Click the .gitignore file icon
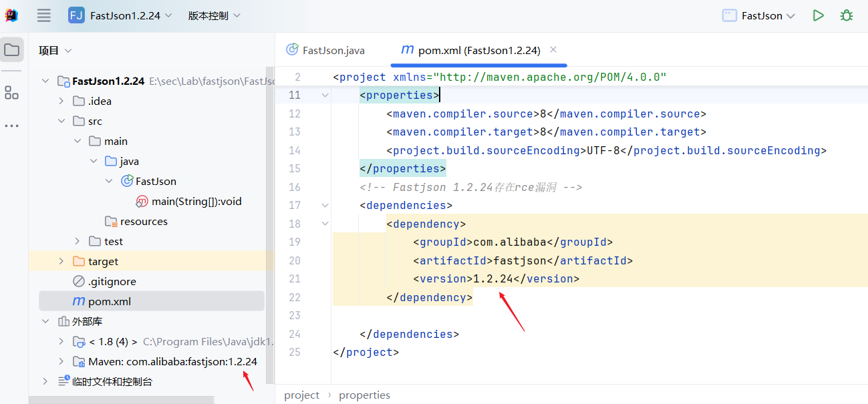The image size is (868, 404). pyautogui.click(x=79, y=281)
